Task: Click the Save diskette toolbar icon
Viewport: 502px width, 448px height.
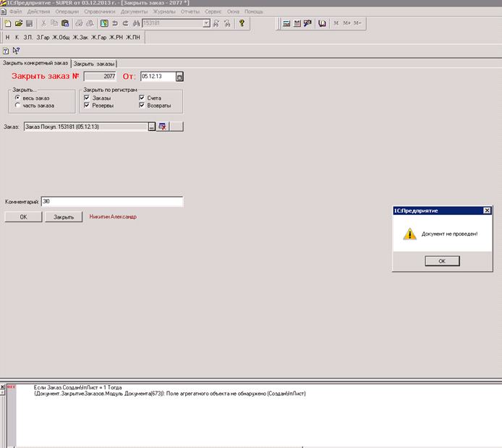Action: 29,23
